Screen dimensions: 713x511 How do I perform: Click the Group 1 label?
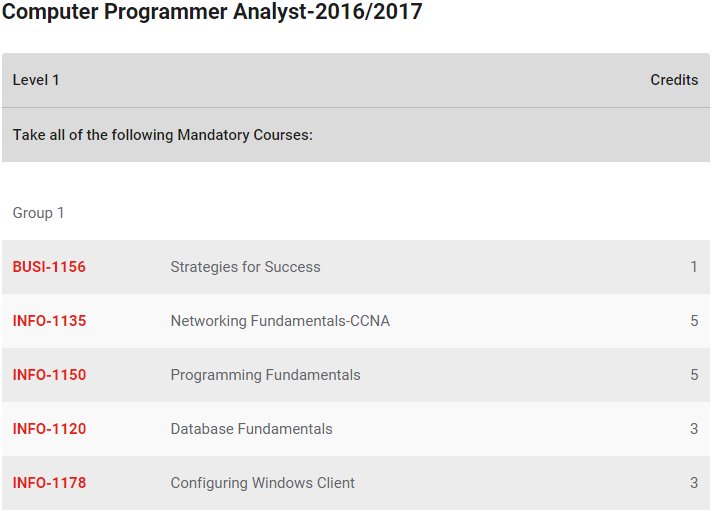tap(38, 213)
